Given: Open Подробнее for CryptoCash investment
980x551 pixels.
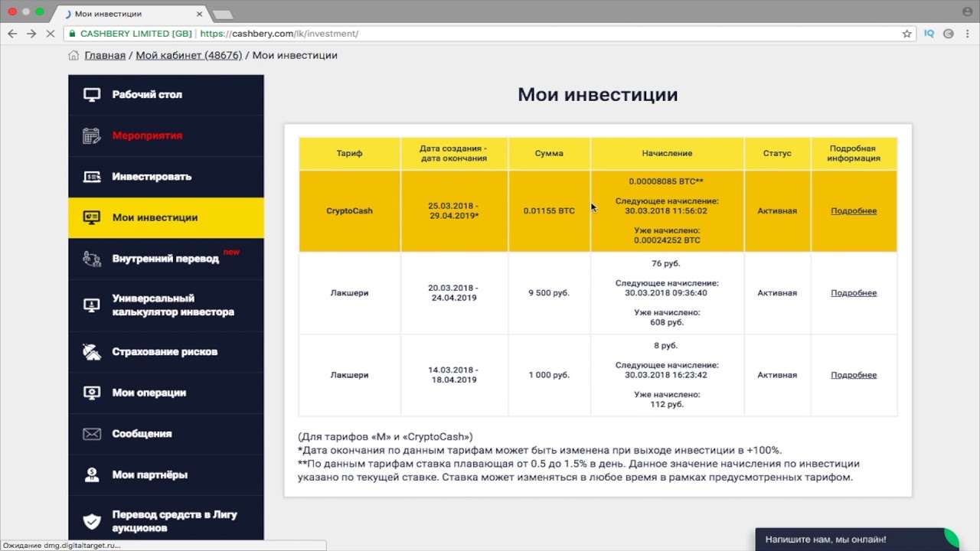Looking at the screenshot, I should tap(854, 210).
